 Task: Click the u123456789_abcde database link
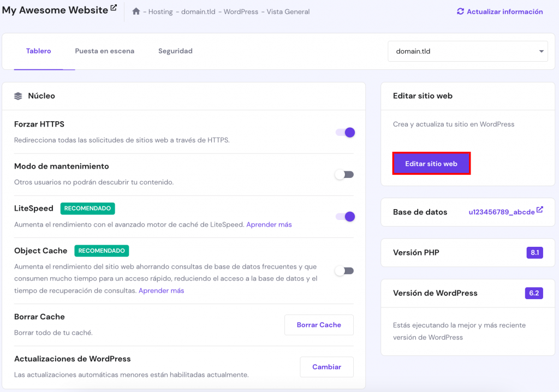503,211
